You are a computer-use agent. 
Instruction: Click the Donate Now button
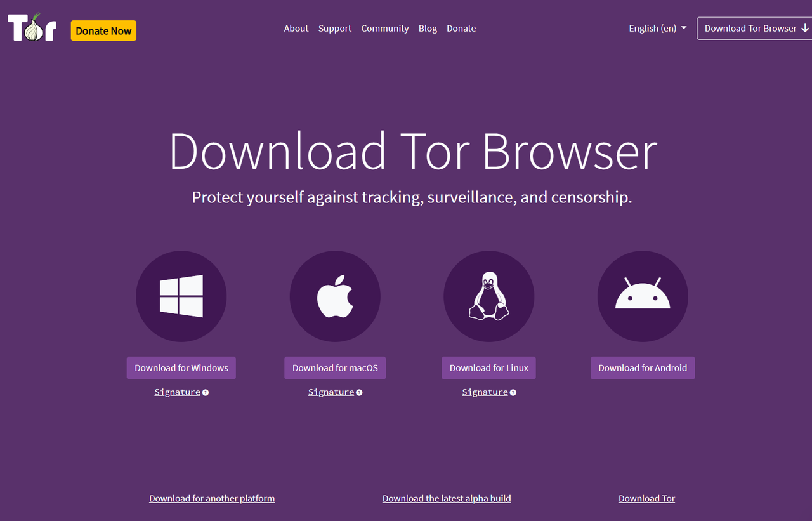(x=103, y=30)
